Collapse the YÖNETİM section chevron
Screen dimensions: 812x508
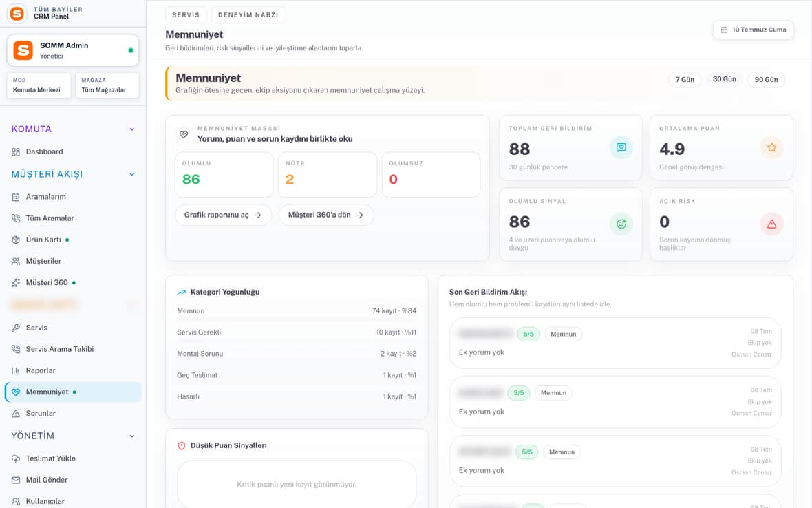pyautogui.click(x=131, y=436)
